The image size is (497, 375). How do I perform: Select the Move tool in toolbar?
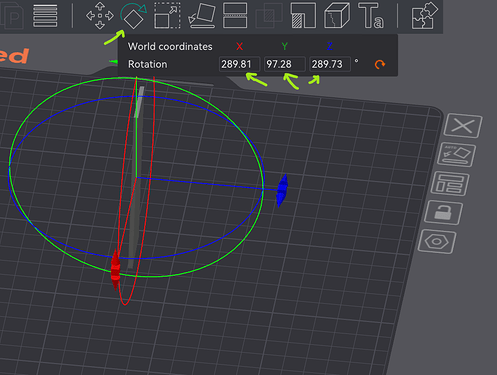[100, 16]
